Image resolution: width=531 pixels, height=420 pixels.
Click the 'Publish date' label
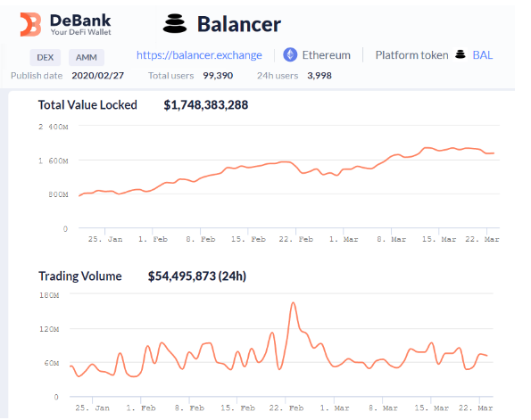click(x=37, y=76)
